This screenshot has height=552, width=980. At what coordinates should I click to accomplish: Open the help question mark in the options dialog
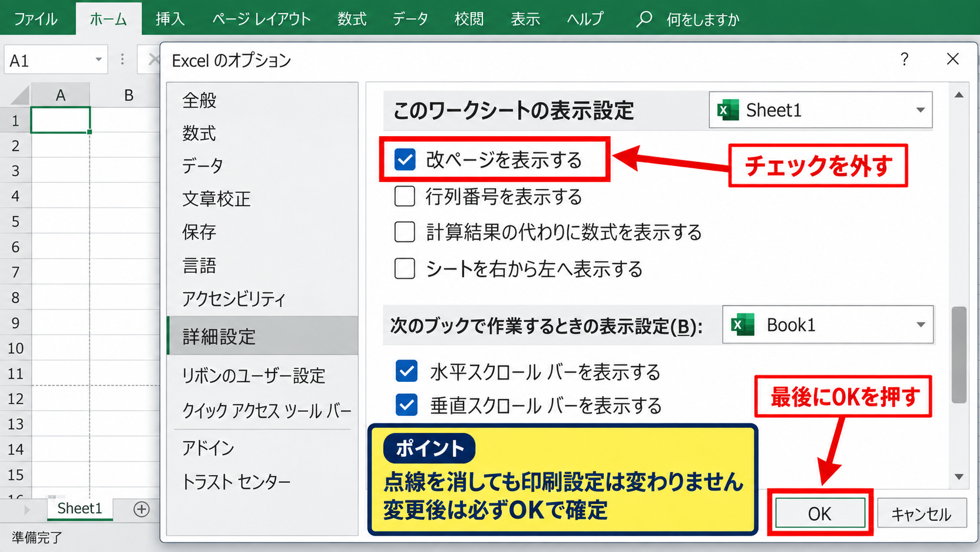pos(904,59)
